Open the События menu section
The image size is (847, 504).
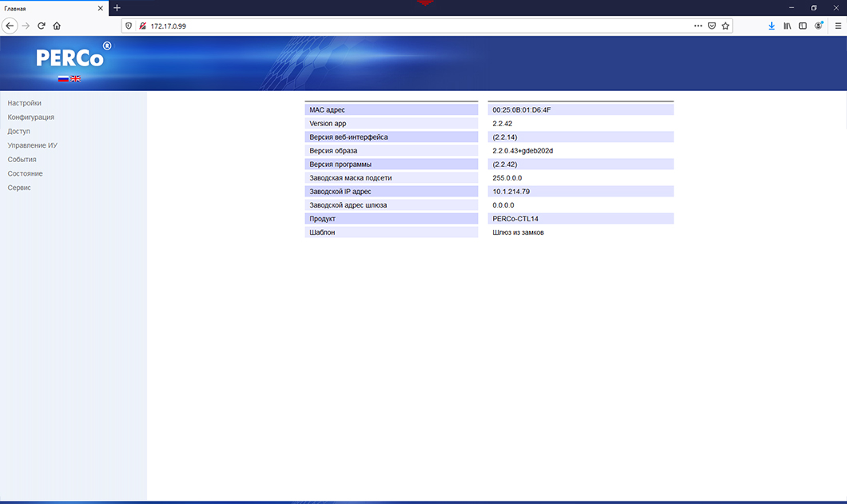[22, 160]
